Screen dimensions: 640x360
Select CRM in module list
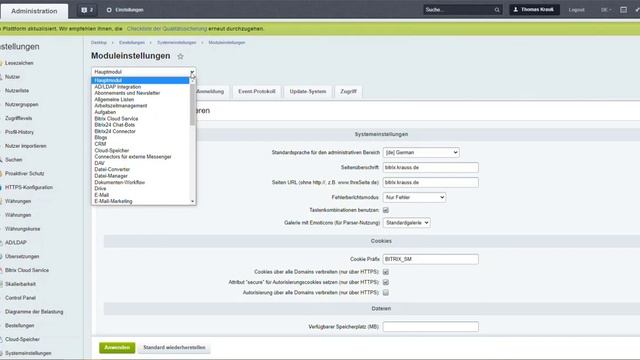point(100,144)
